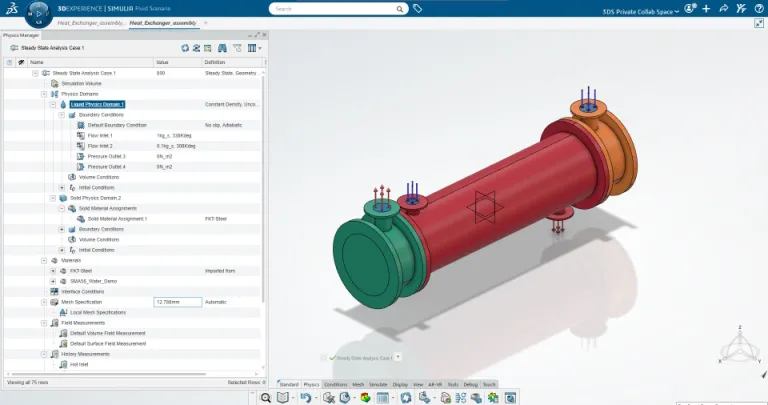Select Default Boundary Condition in the tree

tap(117, 125)
